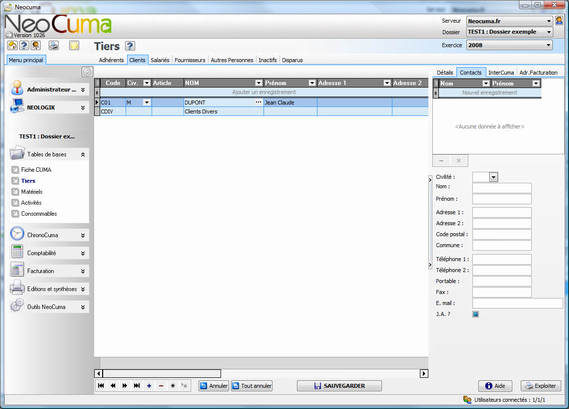Add a record with blue plus icon

[x=149, y=385]
